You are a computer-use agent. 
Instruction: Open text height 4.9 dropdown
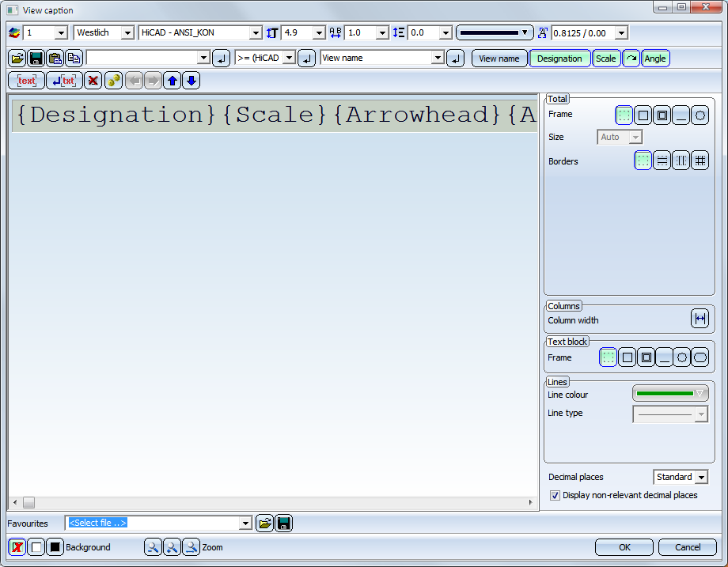click(x=319, y=33)
